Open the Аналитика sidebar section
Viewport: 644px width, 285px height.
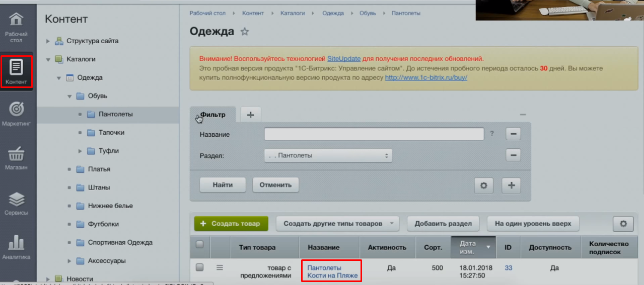tap(16, 247)
